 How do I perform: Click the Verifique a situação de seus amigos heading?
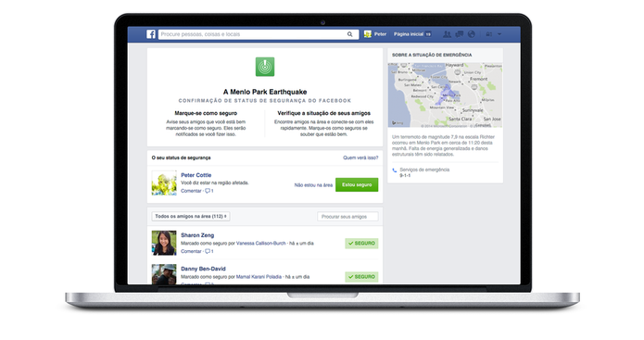323,113
